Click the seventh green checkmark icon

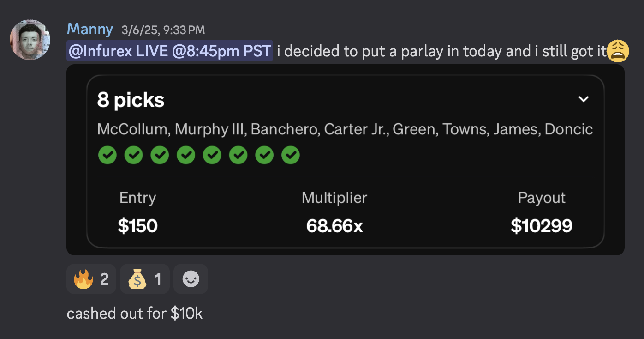coord(264,155)
